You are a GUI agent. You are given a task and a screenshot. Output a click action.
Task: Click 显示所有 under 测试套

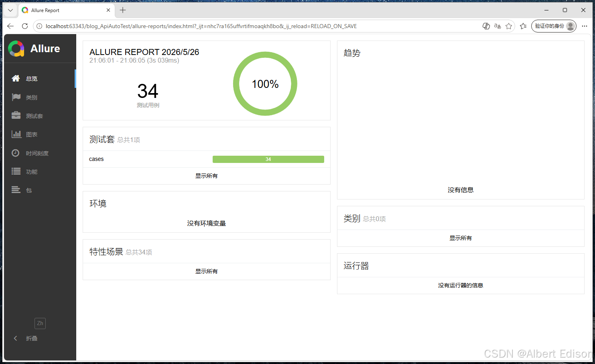point(207,176)
